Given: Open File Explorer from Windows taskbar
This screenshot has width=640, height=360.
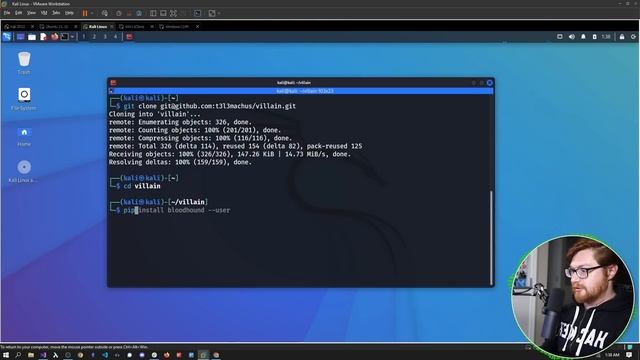Looking at the screenshot, I should (31, 355).
